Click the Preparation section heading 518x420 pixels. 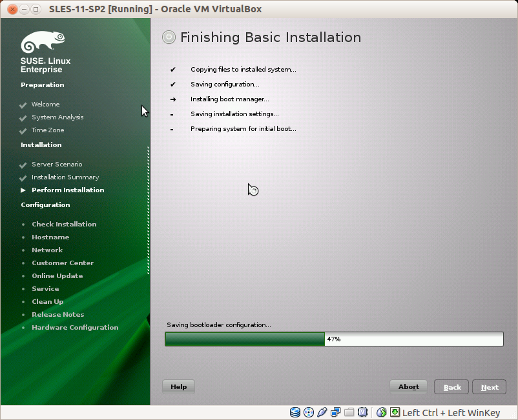(x=42, y=85)
